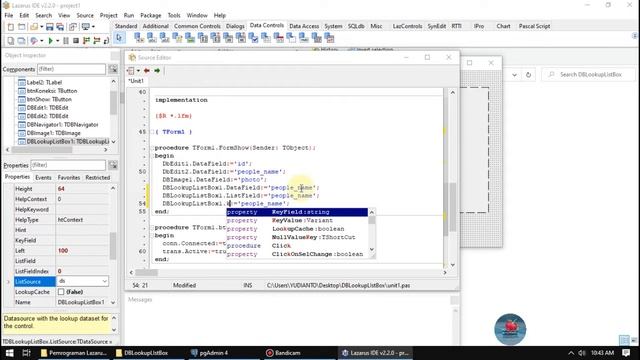The height and width of the screenshot is (360, 640).
Task: Click the Components filter input field
Action: [71, 69]
